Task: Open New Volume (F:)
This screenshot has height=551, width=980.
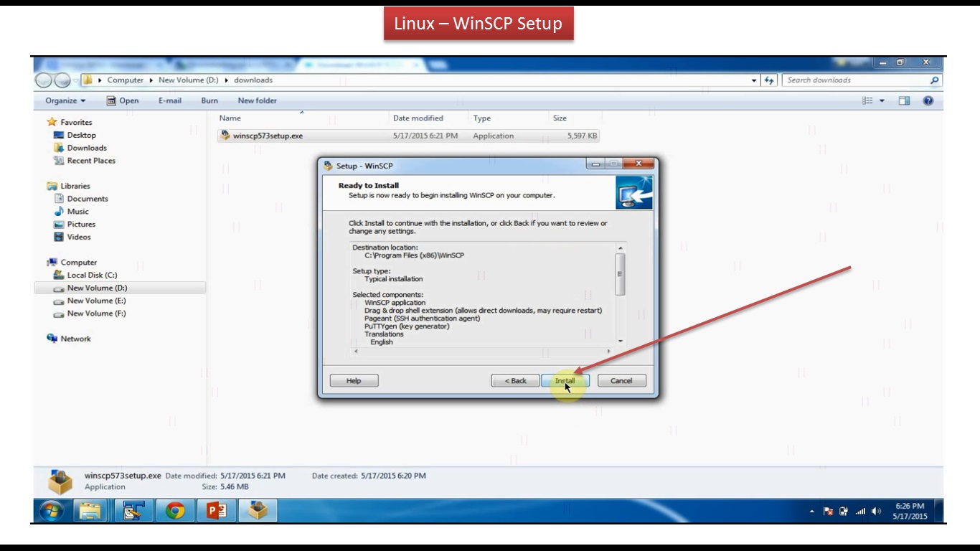Action: tap(96, 314)
